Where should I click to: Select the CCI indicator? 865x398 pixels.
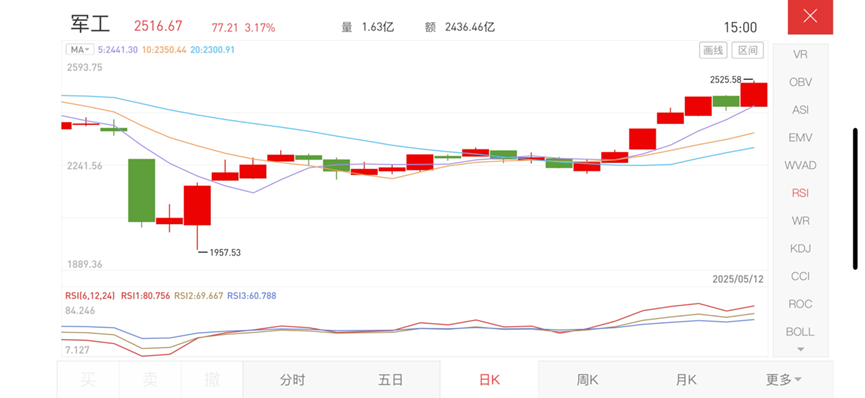point(800,276)
